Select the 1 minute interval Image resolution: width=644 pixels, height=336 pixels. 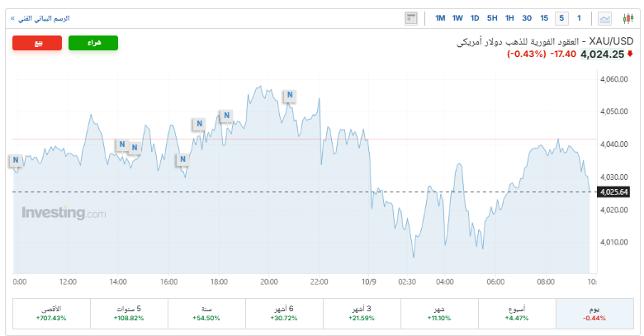tap(580, 18)
